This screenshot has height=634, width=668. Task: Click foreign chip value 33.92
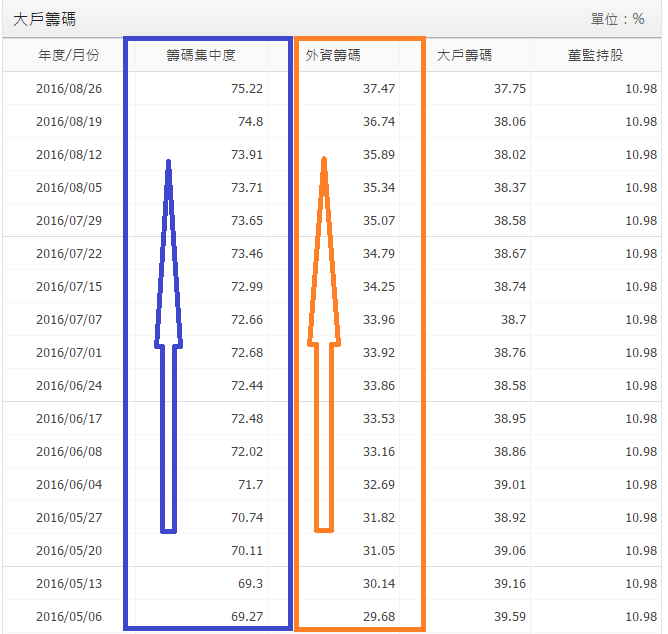[379, 353]
